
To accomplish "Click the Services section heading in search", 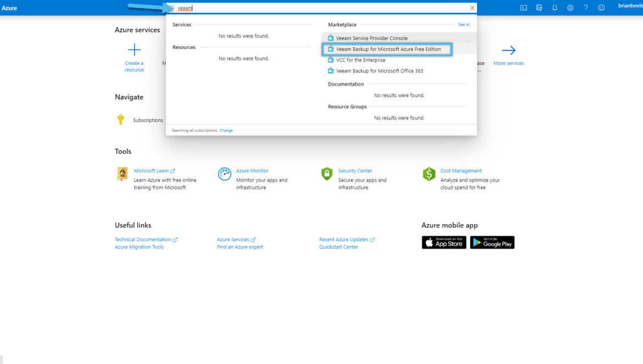I will click(x=182, y=25).
